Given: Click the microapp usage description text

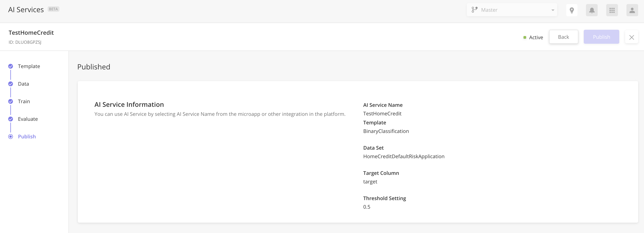Looking at the screenshot, I should [220, 114].
